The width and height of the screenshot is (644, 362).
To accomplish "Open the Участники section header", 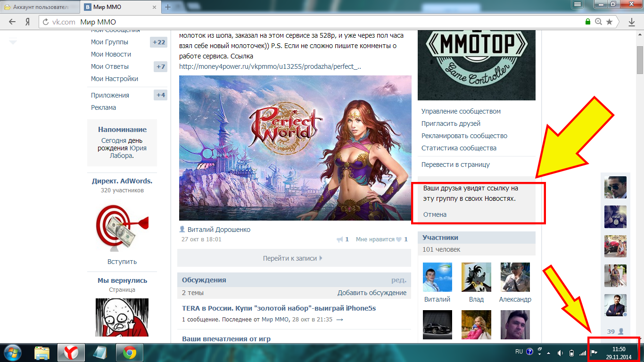I will 440,238.
